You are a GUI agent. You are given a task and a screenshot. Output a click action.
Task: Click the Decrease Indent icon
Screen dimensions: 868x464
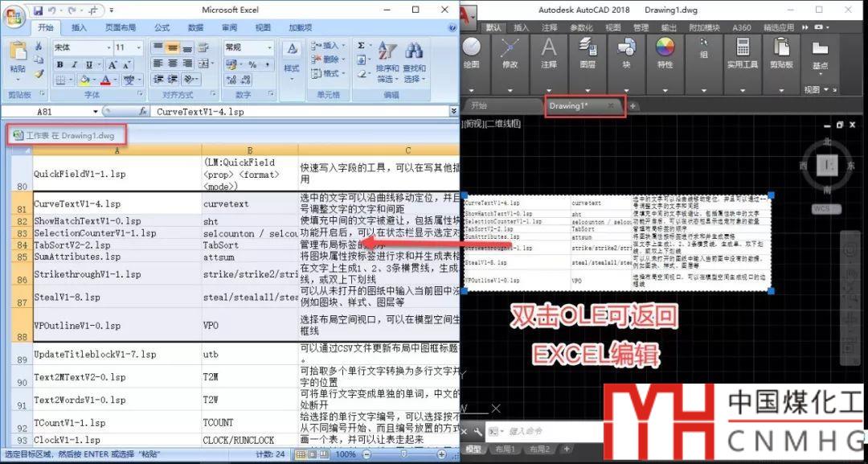click(158, 80)
